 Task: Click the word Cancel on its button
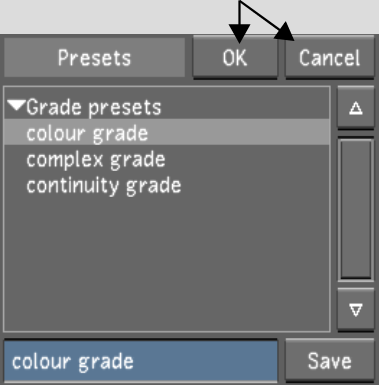(330, 58)
